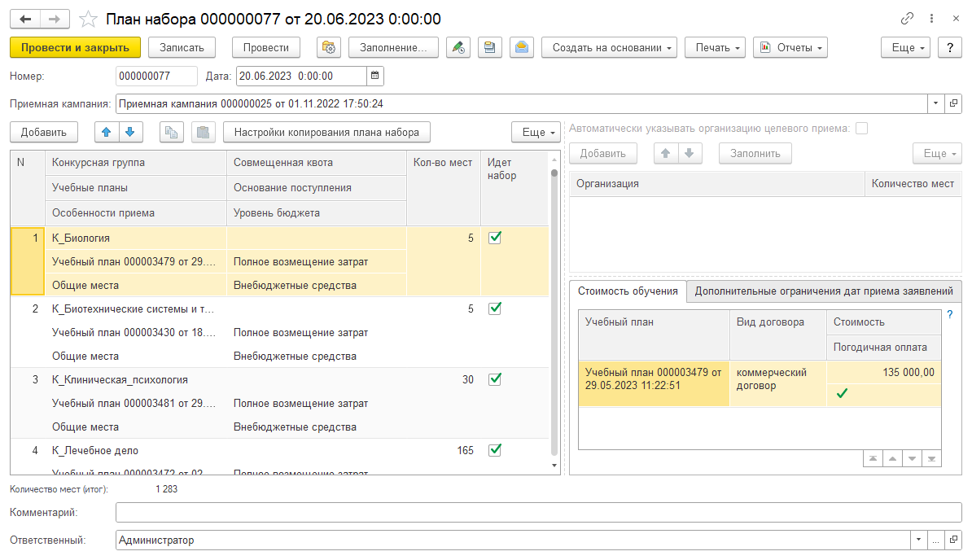Move up one row in cost table

tap(893, 458)
